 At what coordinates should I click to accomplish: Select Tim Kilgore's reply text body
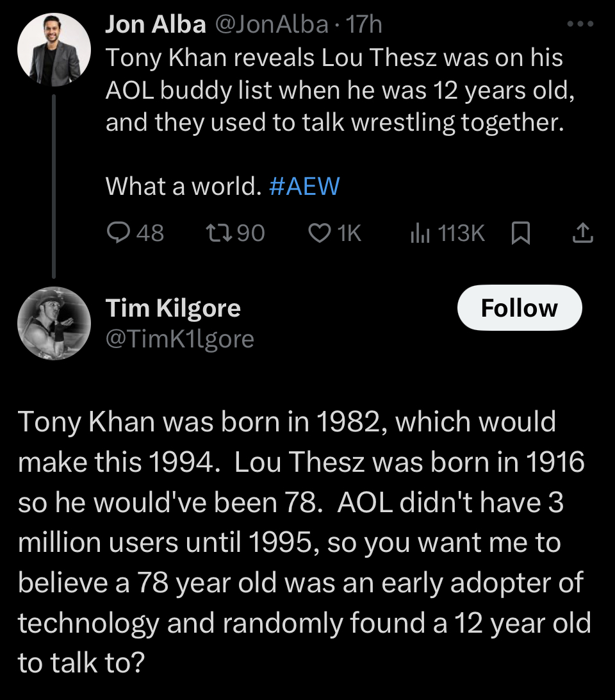[301, 542]
